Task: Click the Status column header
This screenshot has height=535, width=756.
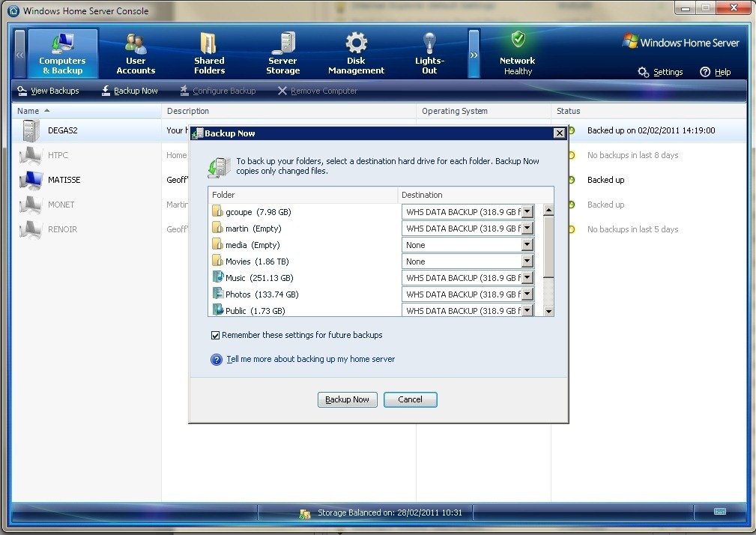Action: [x=649, y=111]
